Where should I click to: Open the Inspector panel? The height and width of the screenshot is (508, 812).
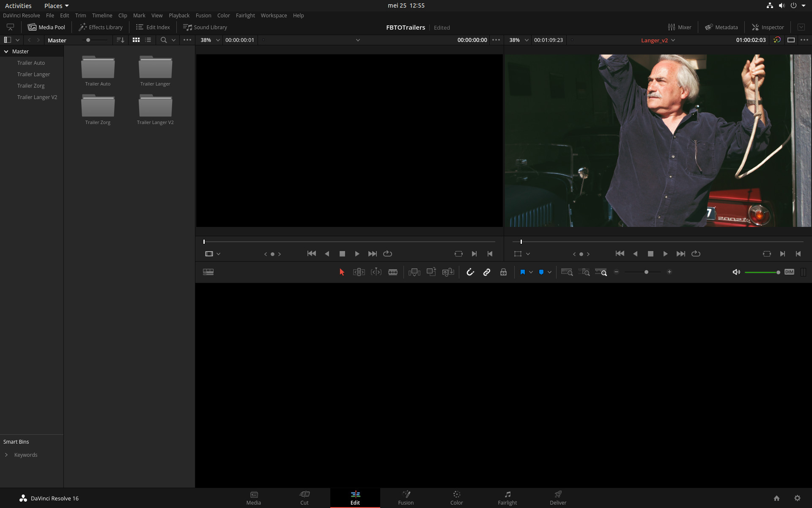click(768, 27)
